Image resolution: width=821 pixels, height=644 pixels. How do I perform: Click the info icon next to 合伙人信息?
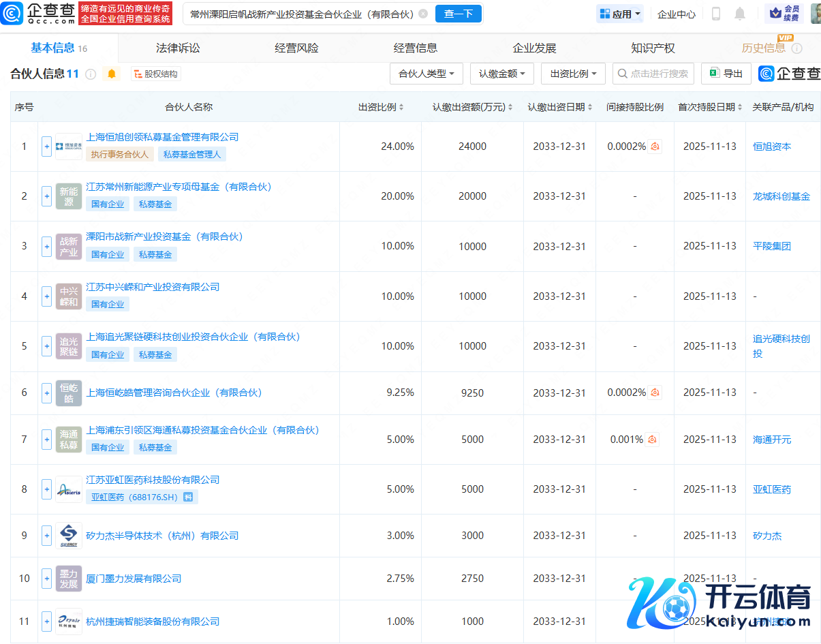(x=91, y=74)
